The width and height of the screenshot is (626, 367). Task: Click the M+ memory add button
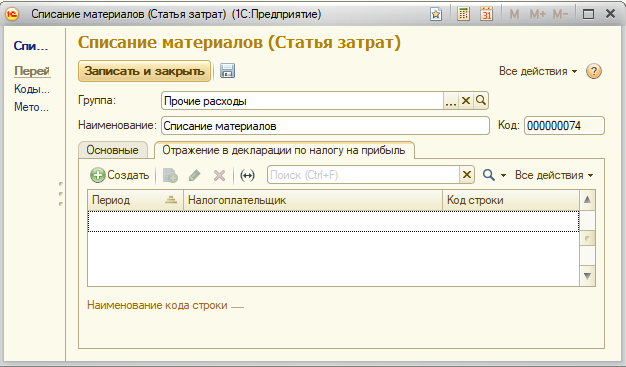537,14
